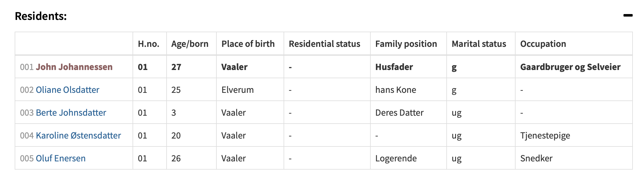Click the Snedker occupation cell
Image resolution: width=644 pixels, height=181 pixels.
pos(536,158)
